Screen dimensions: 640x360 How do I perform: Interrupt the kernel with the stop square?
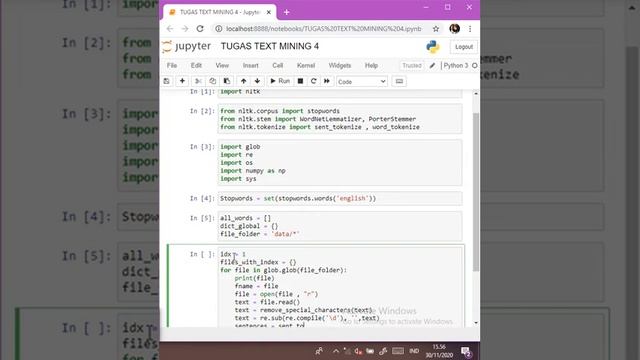click(300, 81)
